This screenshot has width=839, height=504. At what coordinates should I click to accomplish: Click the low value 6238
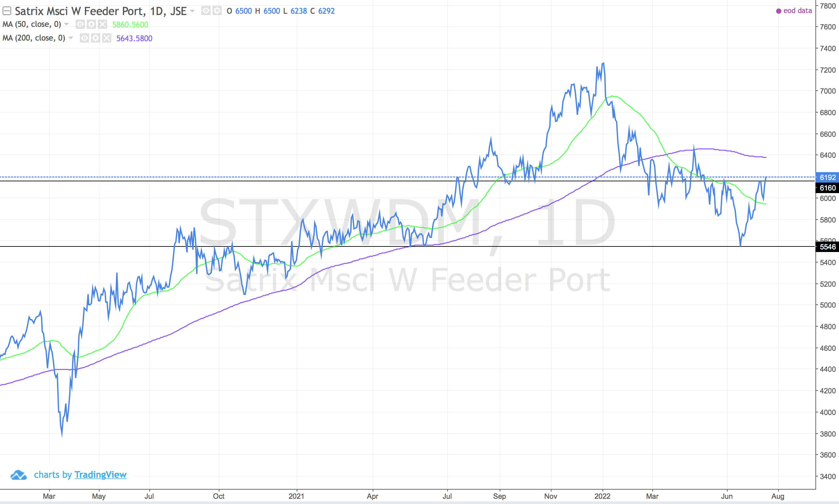pos(299,11)
